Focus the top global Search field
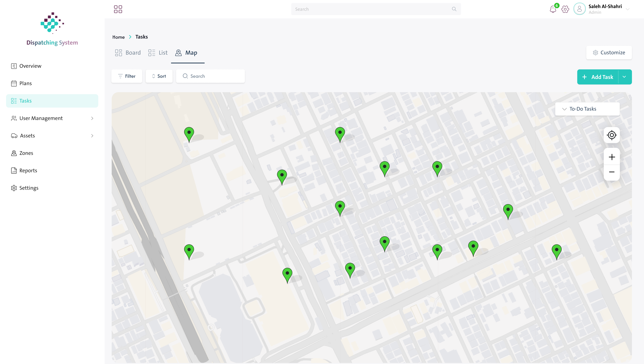Viewport: 644px width, 364px height. pyautogui.click(x=376, y=9)
